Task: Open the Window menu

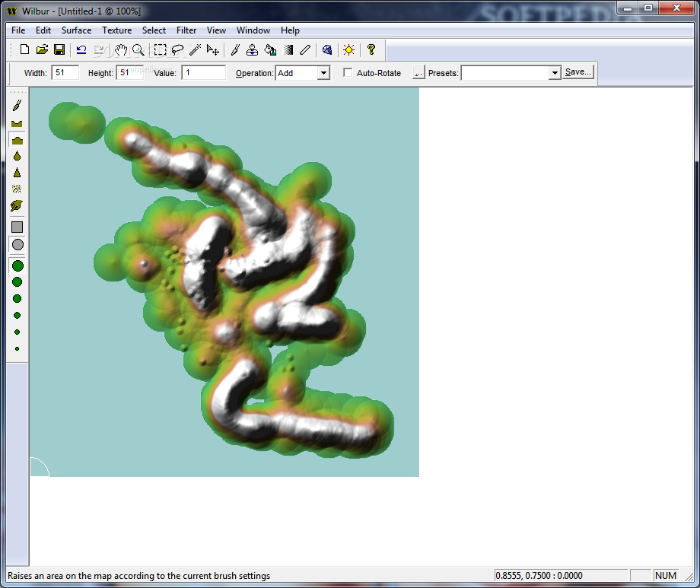Action: (x=253, y=30)
